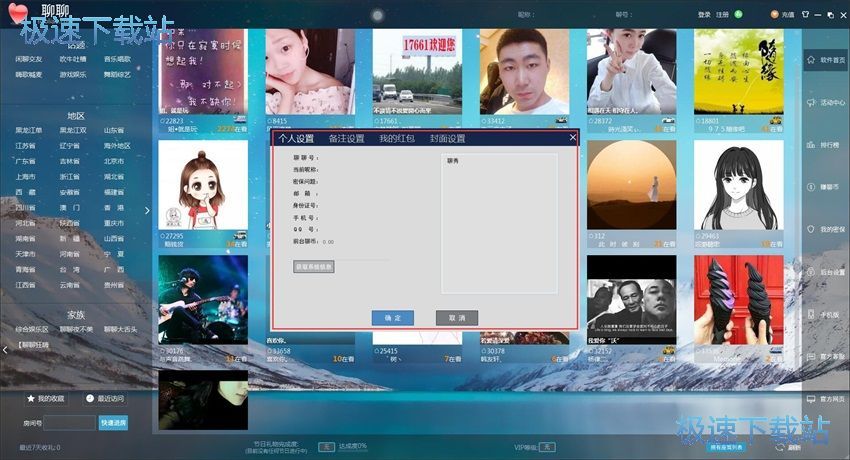Open 手机版 phone icon
This screenshot has height=460, width=850.
[811, 314]
